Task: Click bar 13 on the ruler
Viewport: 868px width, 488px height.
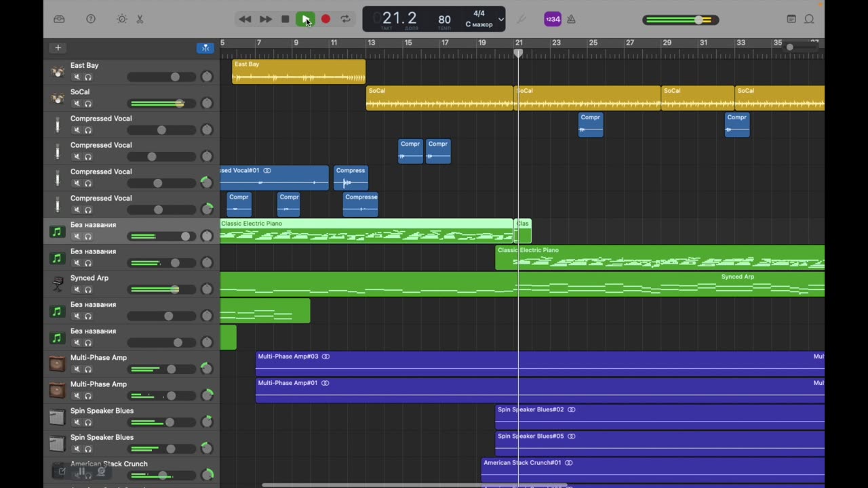Action: coord(371,43)
